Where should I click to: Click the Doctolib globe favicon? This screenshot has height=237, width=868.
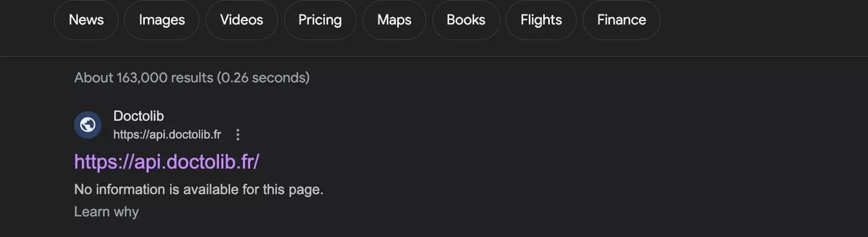(87, 125)
